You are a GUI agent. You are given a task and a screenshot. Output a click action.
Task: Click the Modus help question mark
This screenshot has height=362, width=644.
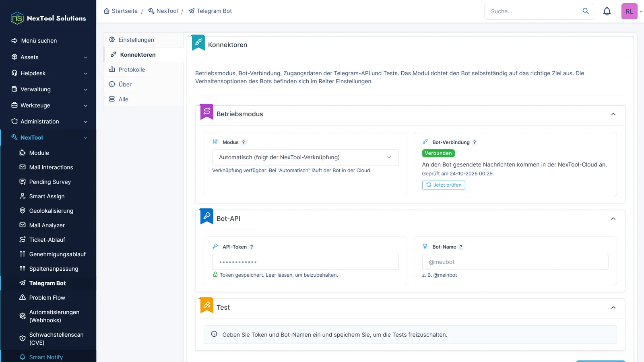click(244, 142)
